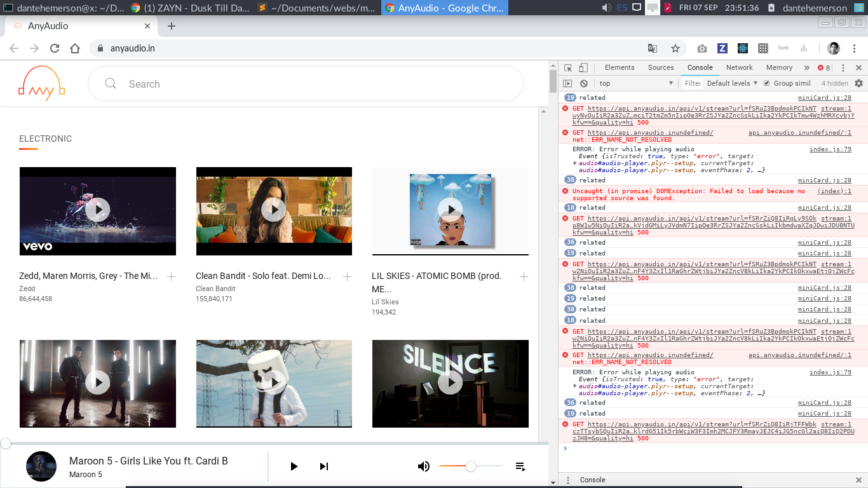Expand more DevTools tabs chevron
The image size is (868, 488).
(x=807, y=67)
